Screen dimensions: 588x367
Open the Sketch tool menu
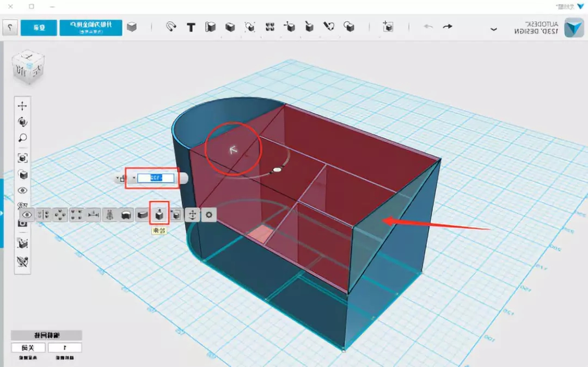[x=328, y=27]
